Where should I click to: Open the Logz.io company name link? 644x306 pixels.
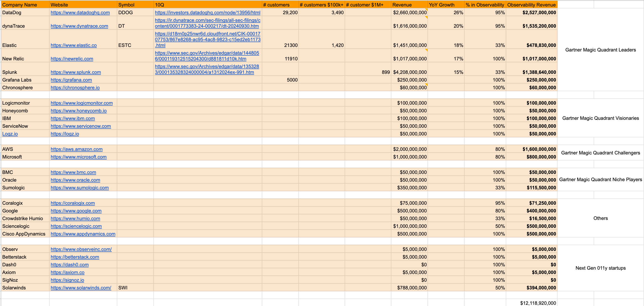[10, 134]
